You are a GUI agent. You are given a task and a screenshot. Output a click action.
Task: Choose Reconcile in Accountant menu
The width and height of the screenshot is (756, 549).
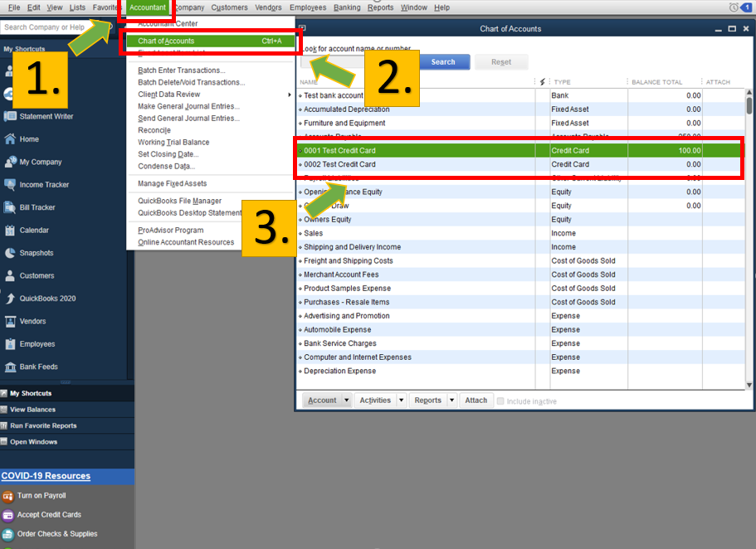click(x=211, y=130)
